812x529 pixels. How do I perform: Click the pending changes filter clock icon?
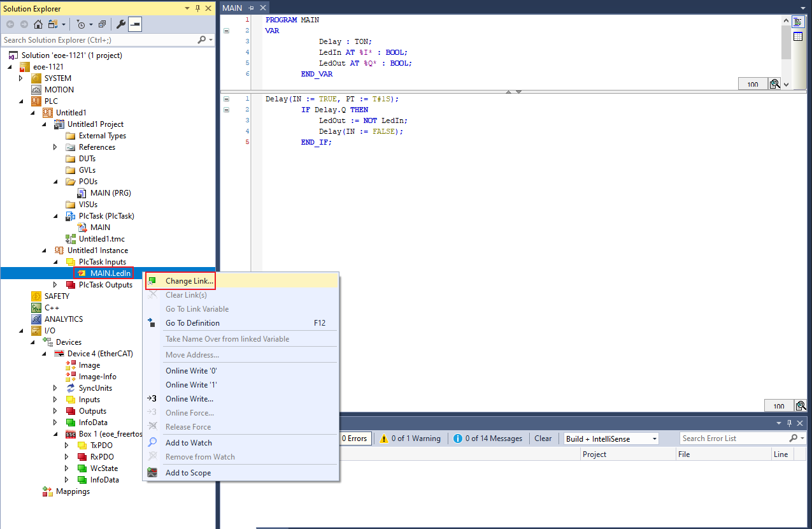click(81, 24)
